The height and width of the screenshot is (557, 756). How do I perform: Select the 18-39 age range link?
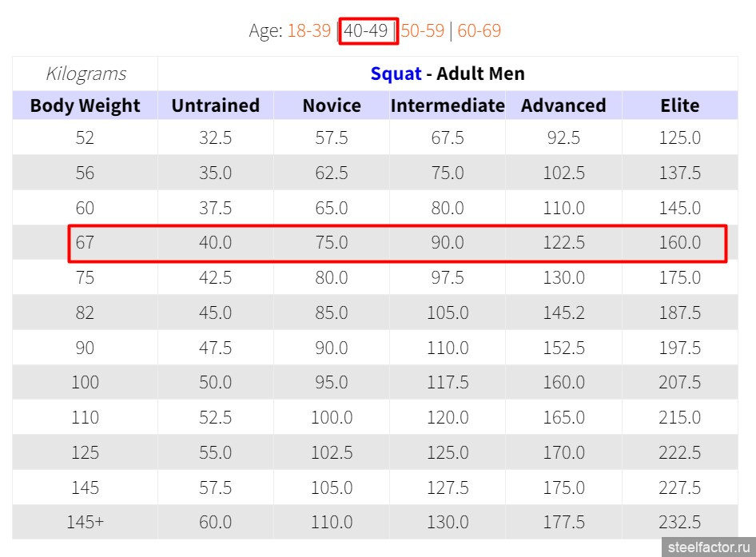tap(309, 31)
